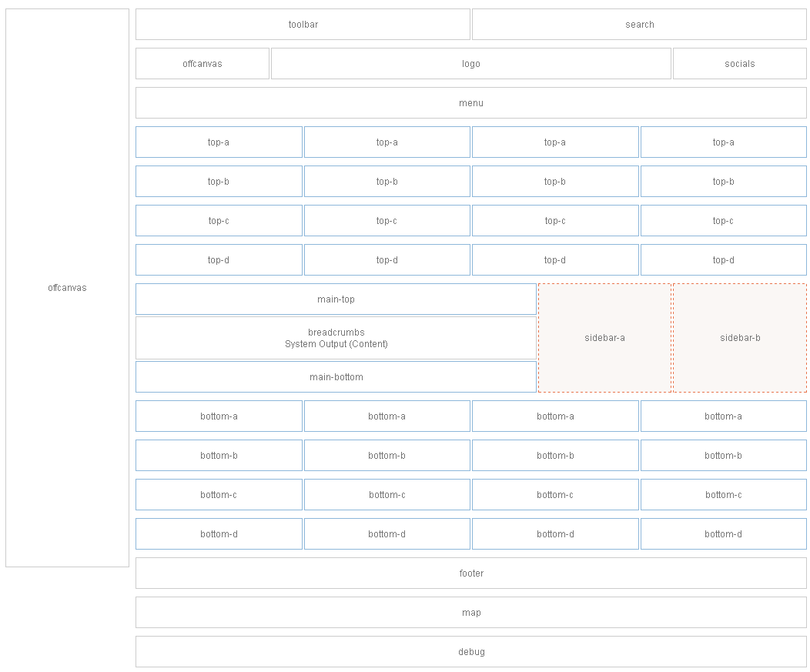Select the first top-a block
The image size is (810, 672).
click(219, 142)
